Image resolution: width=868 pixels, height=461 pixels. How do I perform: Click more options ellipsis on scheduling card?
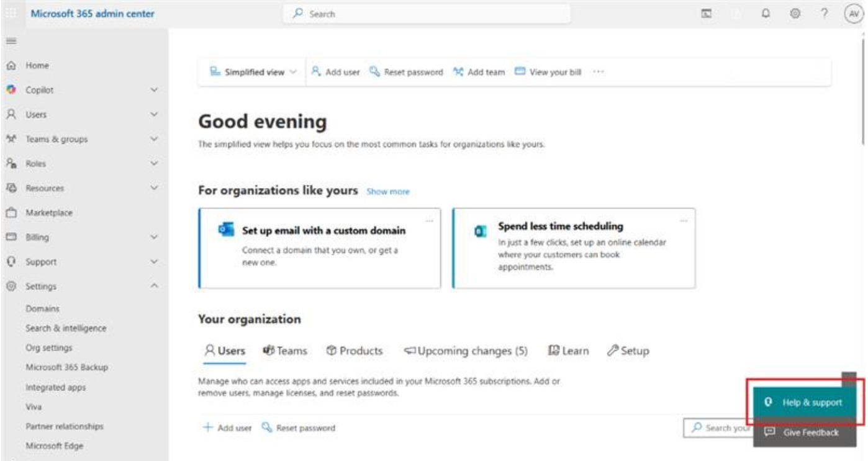coord(684,220)
